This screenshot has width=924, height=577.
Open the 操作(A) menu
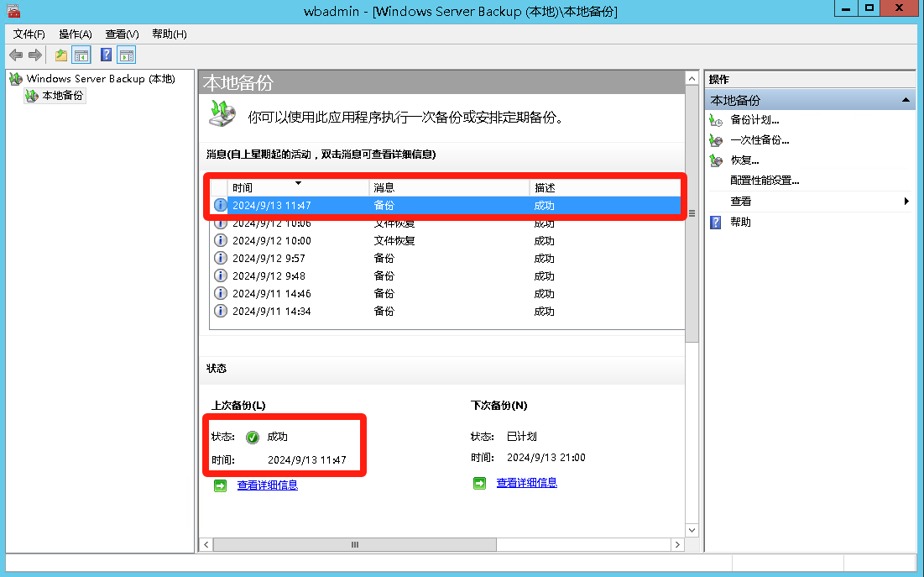tap(76, 34)
